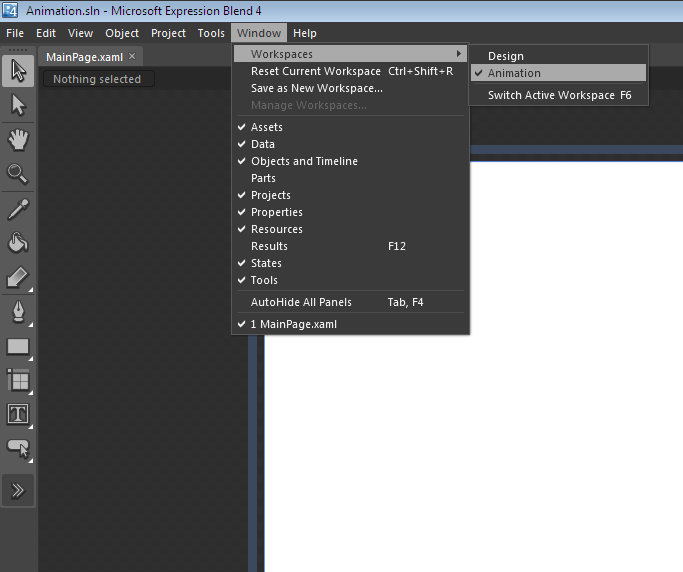Choose the Design workspace

point(558,56)
